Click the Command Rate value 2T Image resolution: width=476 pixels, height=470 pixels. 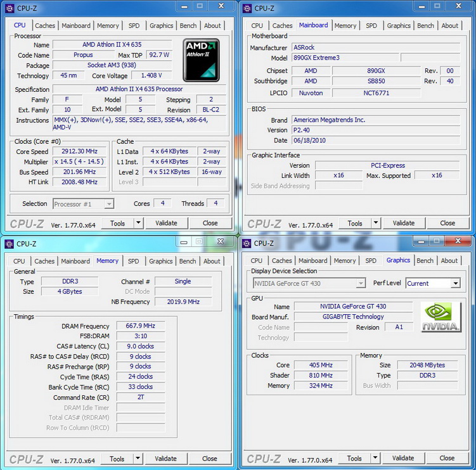(141, 397)
